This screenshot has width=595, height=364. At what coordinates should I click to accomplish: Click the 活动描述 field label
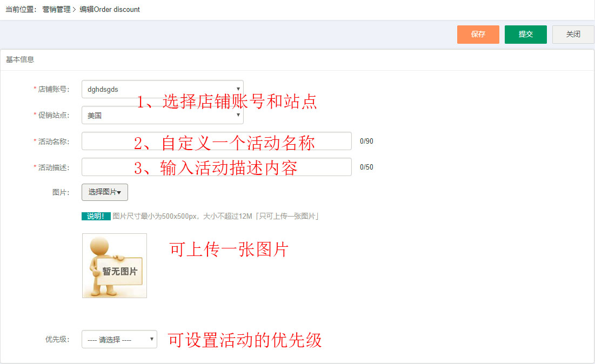point(54,167)
